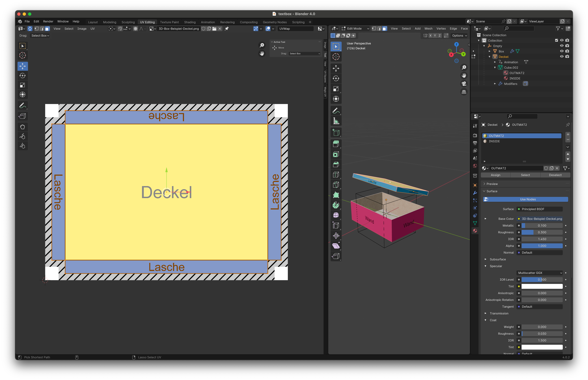Choose the Measure tool in 3D viewport
This screenshot has height=380, width=588.
click(336, 121)
